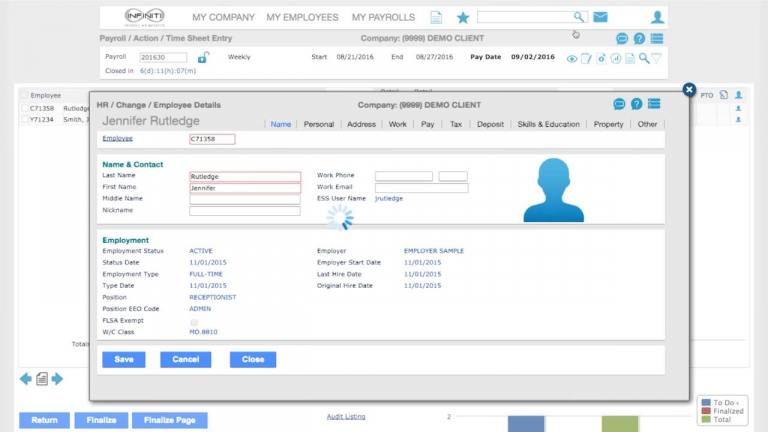Click the edit note icon in payroll toolbar
This screenshot has width=768, height=432.
coord(586,59)
